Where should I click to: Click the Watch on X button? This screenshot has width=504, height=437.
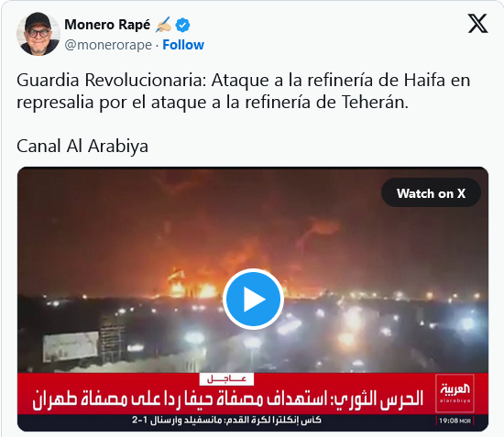[x=431, y=193]
